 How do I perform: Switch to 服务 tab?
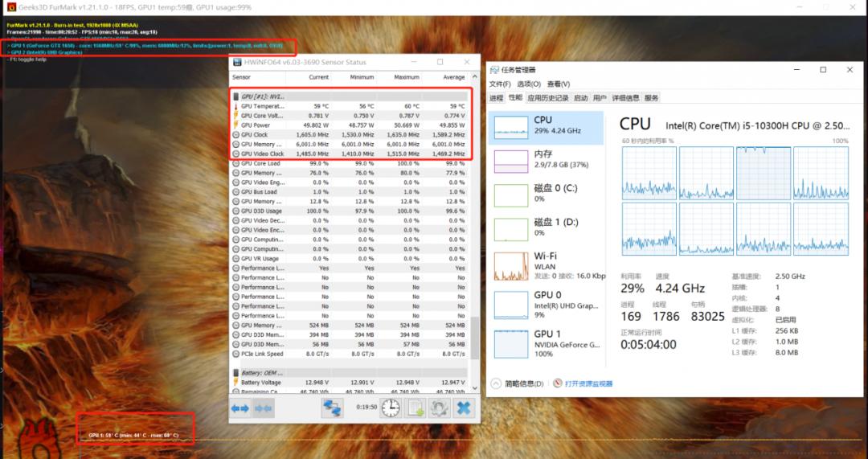click(652, 98)
